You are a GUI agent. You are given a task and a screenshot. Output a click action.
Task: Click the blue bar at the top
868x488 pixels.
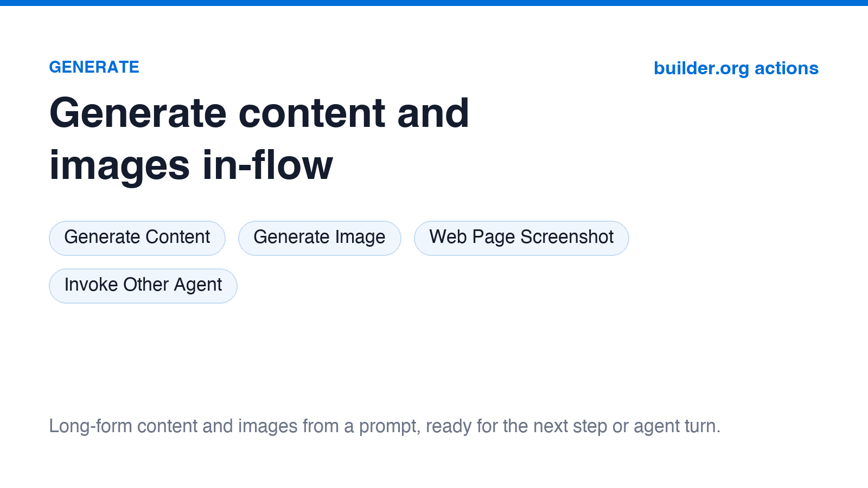pos(434,3)
